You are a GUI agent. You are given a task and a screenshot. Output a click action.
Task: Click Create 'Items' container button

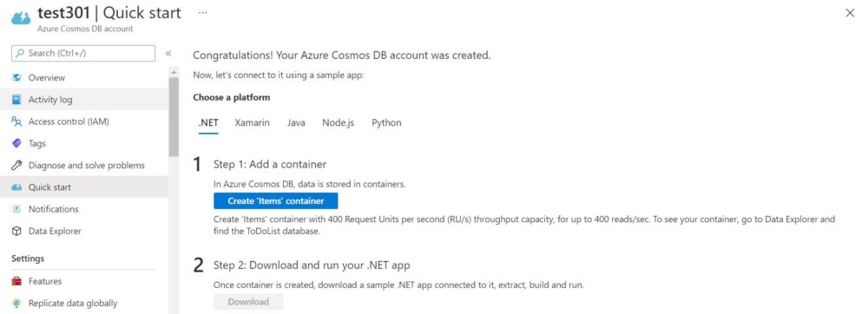pos(276,200)
